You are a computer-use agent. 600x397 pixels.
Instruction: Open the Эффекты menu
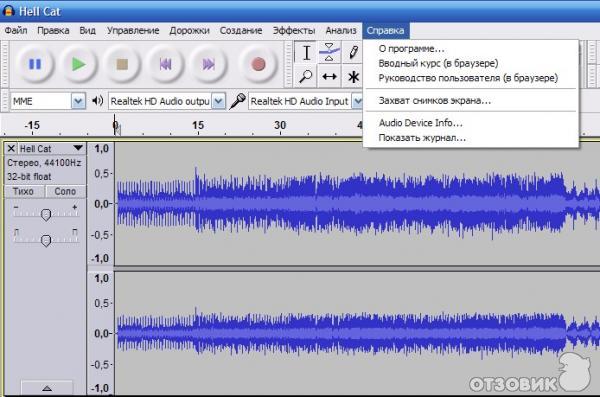294,31
